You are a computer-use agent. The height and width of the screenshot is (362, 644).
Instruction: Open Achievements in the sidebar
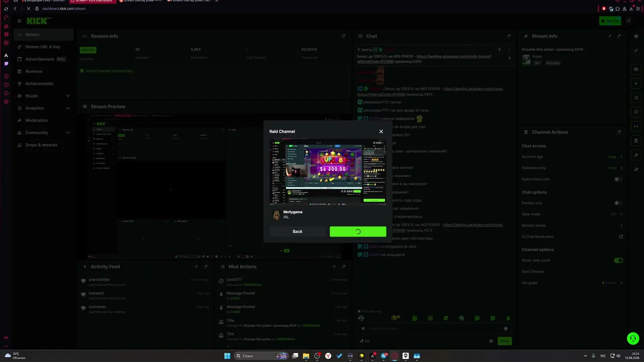44,83
